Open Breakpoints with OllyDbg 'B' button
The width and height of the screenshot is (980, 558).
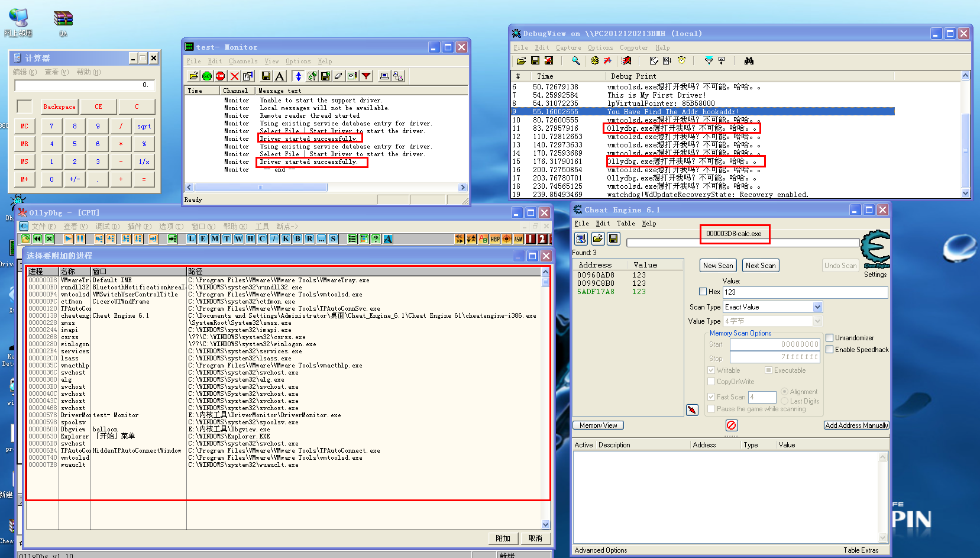298,238
